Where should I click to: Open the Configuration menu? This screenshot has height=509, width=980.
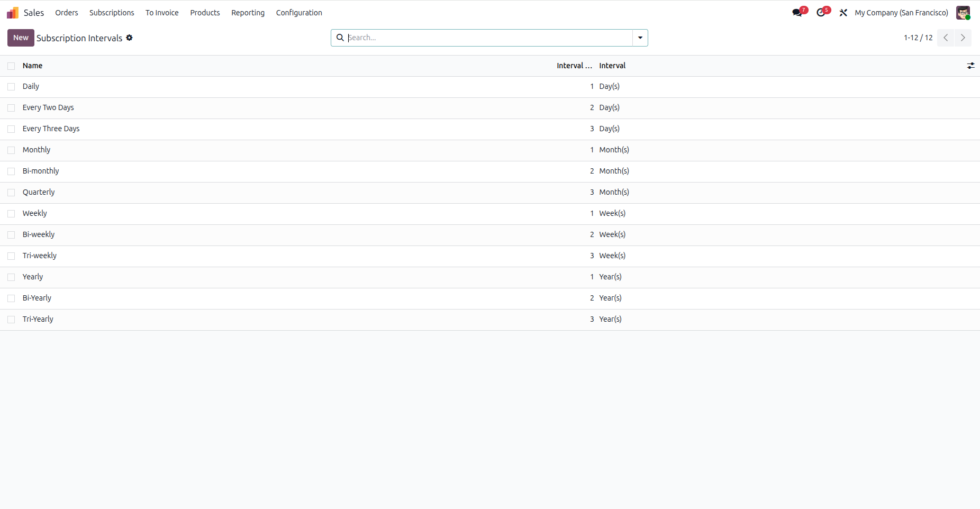coord(299,13)
